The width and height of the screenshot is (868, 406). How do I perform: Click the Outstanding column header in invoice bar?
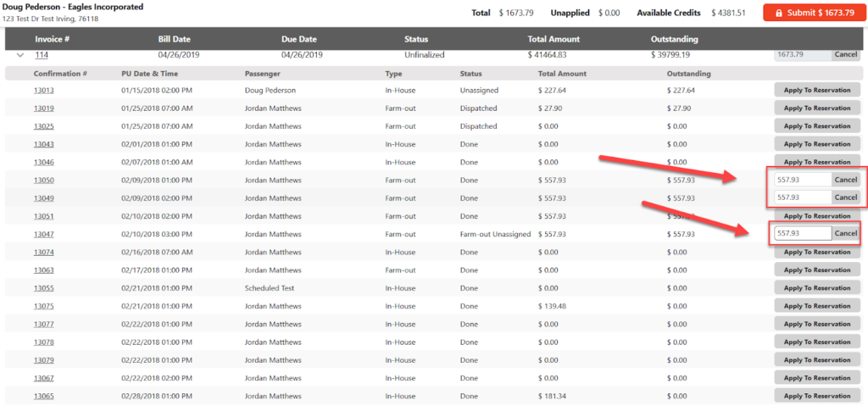tap(674, 39)
